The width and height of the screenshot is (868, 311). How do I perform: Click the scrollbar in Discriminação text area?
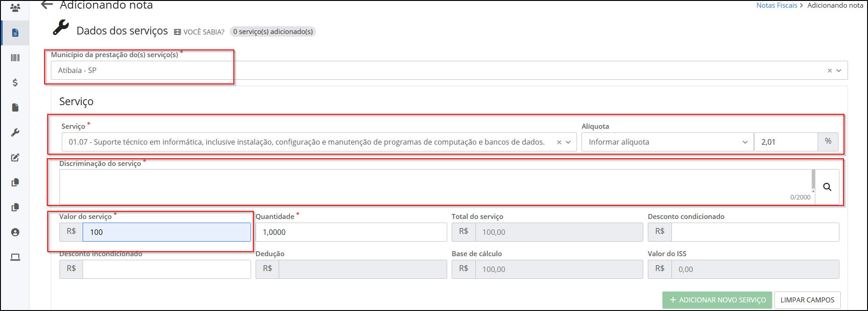click(x=813, y=179)
